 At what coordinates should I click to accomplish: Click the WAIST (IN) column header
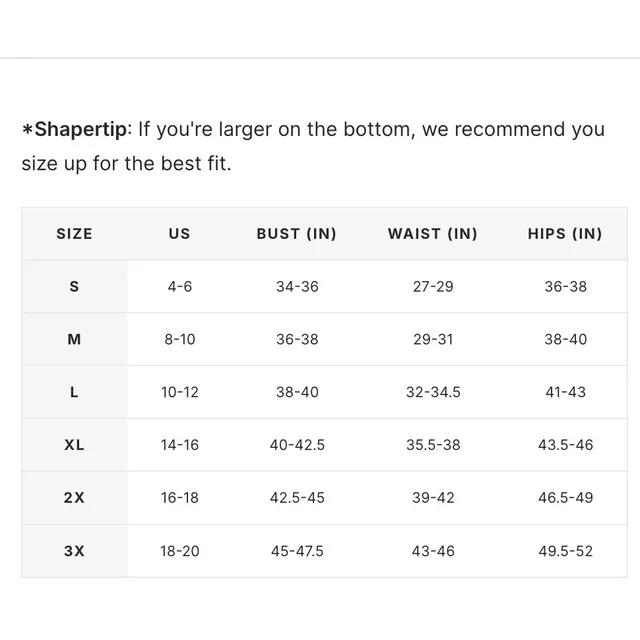click(x=433, y=234)
